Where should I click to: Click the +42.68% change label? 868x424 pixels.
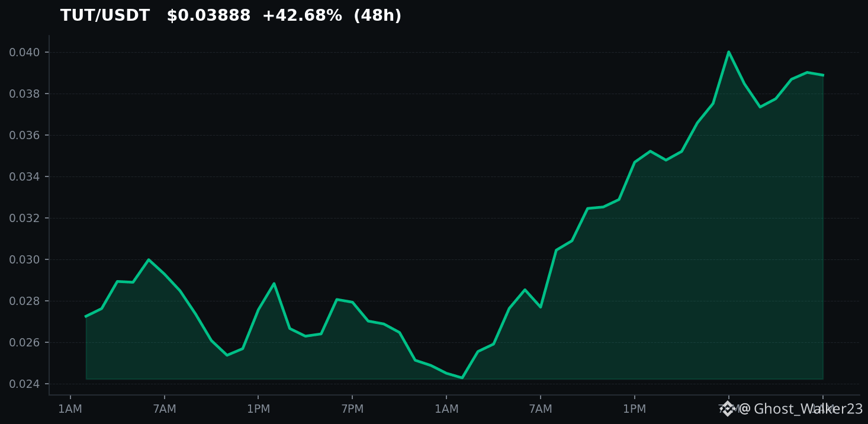pyautogui.click(x=302, y=16)
